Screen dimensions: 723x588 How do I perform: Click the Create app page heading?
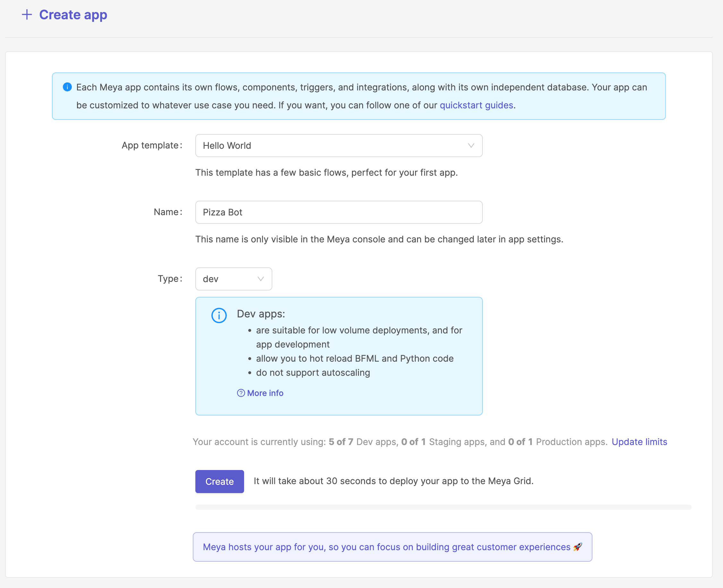(x=73, y=14)
